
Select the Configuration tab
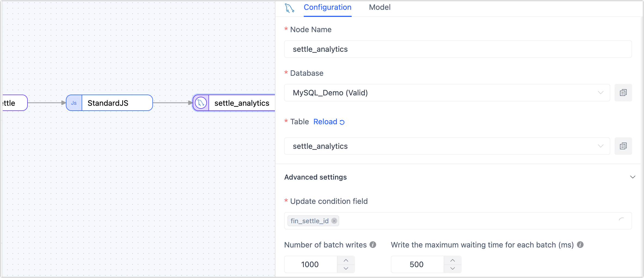pos(327,7)
